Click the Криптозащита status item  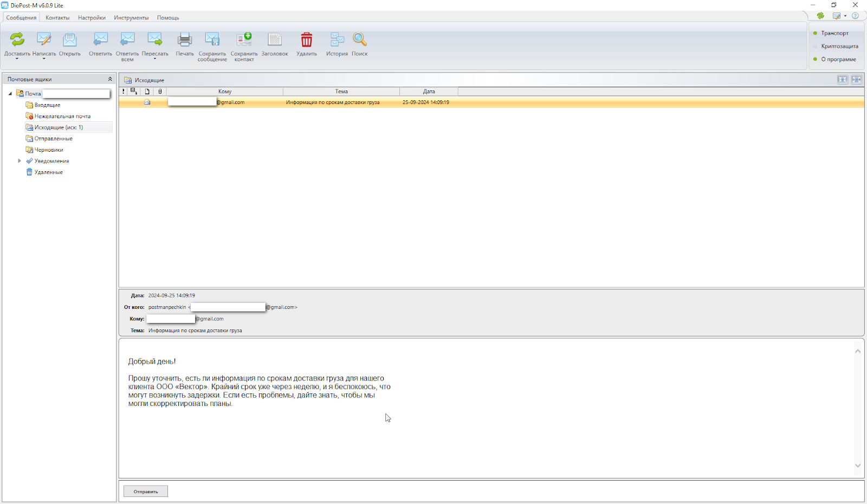(839, 46)
